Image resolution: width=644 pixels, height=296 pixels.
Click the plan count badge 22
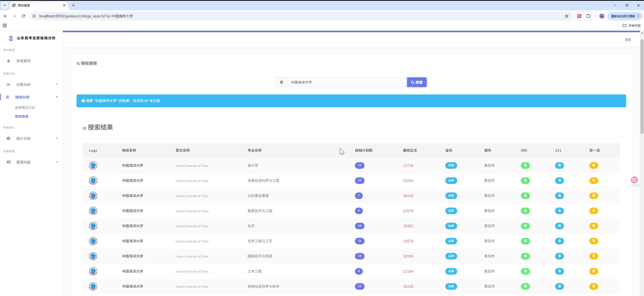360,166
